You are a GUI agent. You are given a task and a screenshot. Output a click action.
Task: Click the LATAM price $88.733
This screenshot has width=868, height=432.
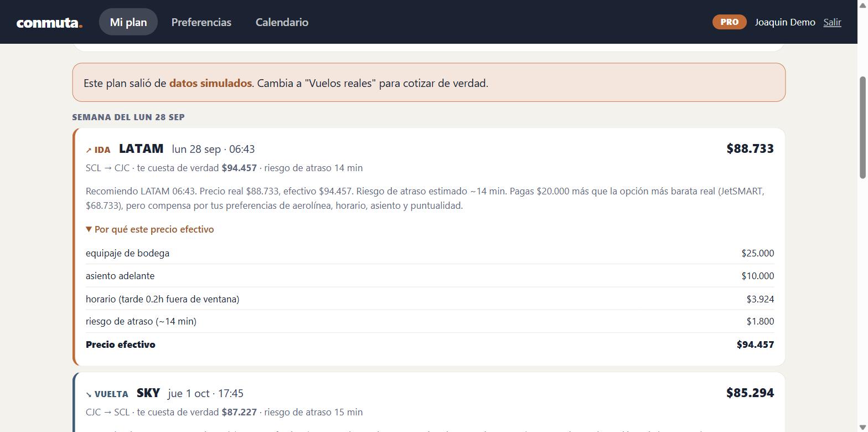[750, 148]
